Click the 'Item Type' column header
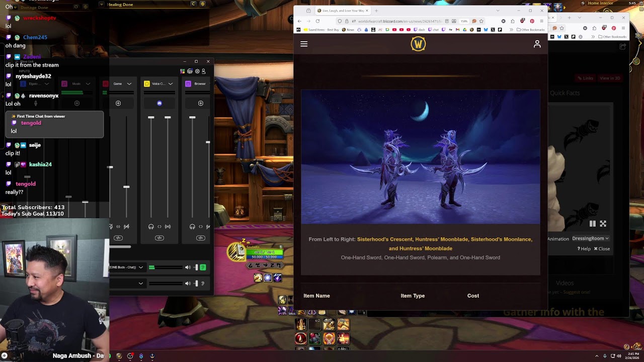 point(413,296)
